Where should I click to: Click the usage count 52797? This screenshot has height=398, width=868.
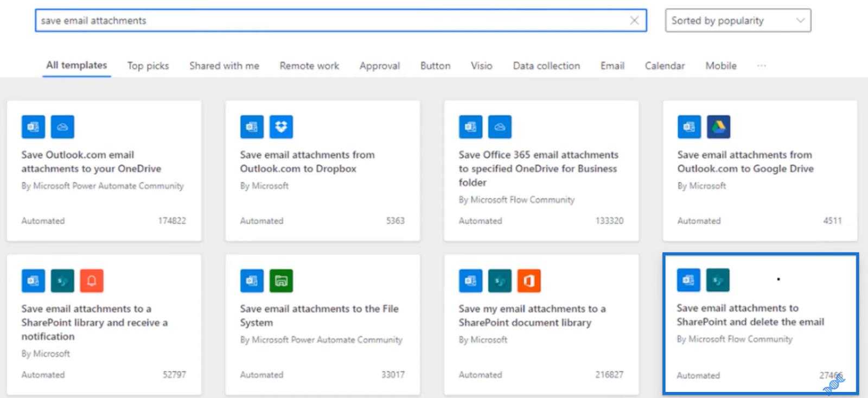click(x=174, y=375)
